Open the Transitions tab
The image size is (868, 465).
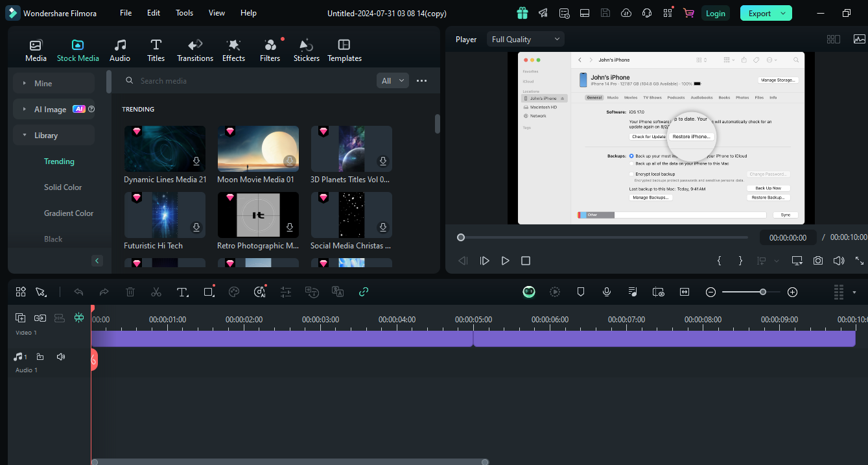pos(195,51)
